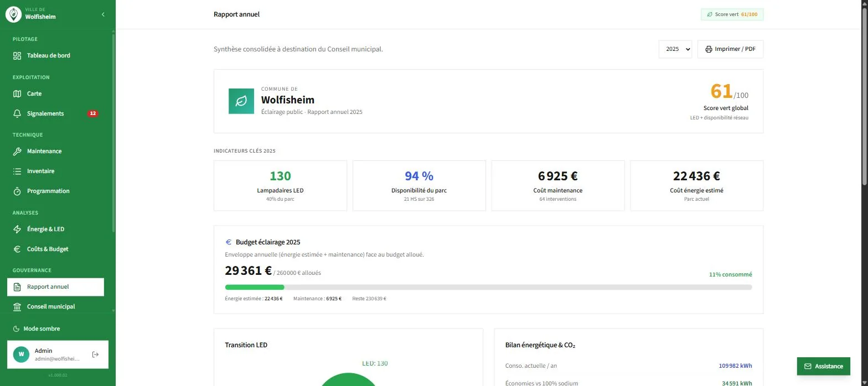The image size is (868, 386).
Task: Click the 94 % Disponibilité du parc card
Action: 419,186
